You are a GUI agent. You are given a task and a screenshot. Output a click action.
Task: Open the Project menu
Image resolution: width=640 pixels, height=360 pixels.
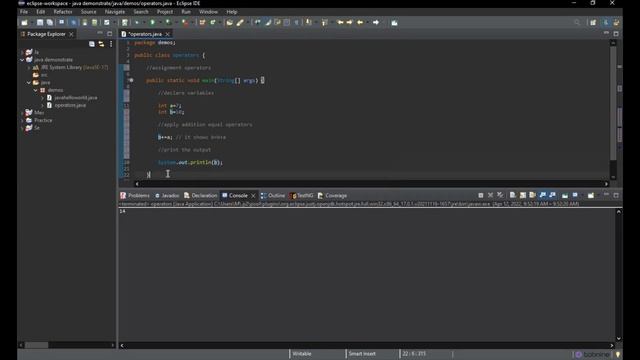click(x=165, y=12)
